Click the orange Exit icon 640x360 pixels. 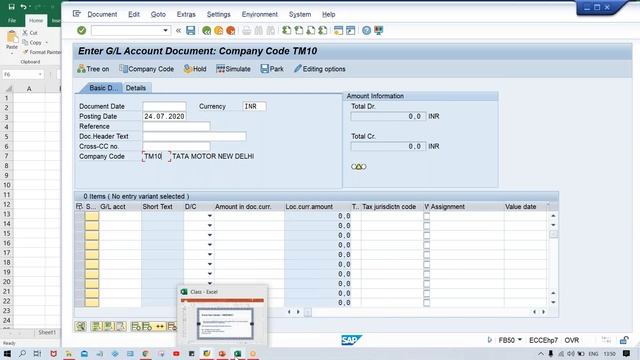pyautogui.click(x=218, y=31)
